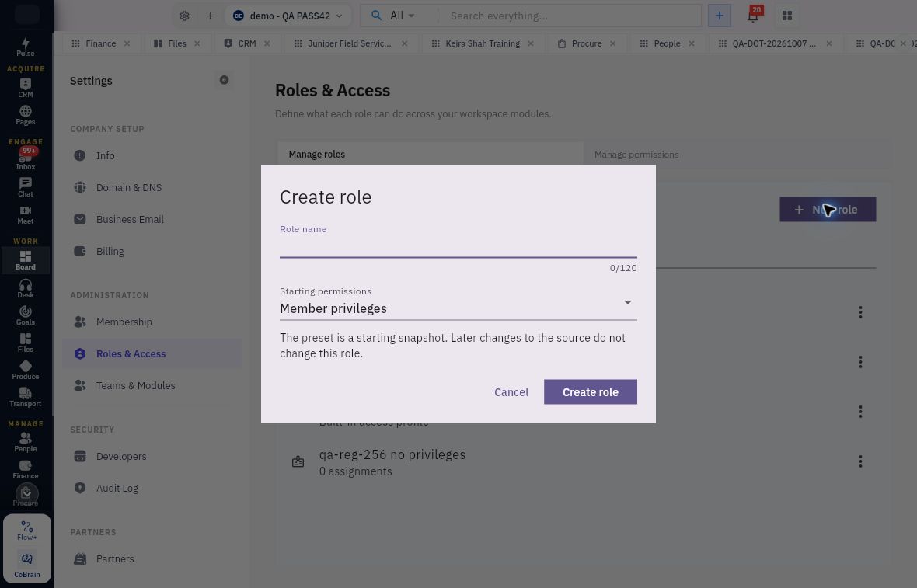Switch to the Keira Shah Training tab
The height and width of the screenshot is (588, 917).
tap(483, 43)
